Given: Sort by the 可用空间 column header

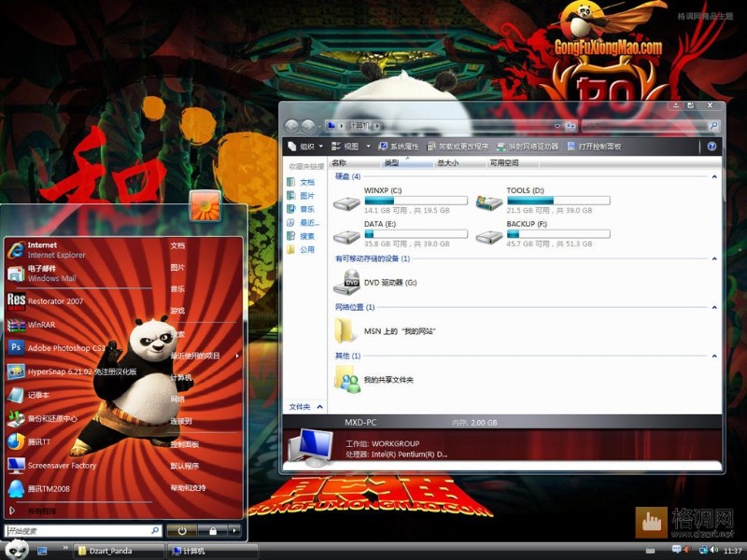Looking at the screenshot, I should (x=513, y=162).
